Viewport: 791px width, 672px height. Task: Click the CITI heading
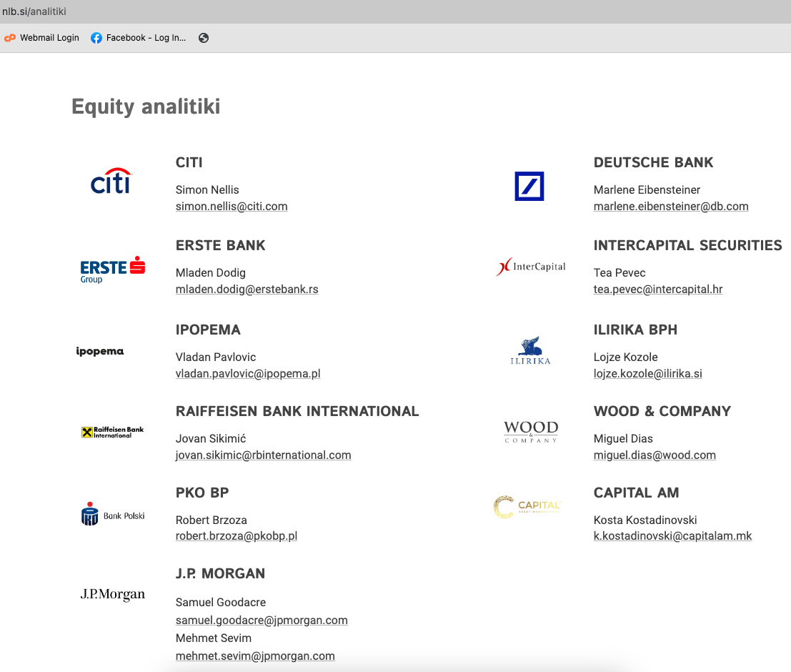pos(189,162)
